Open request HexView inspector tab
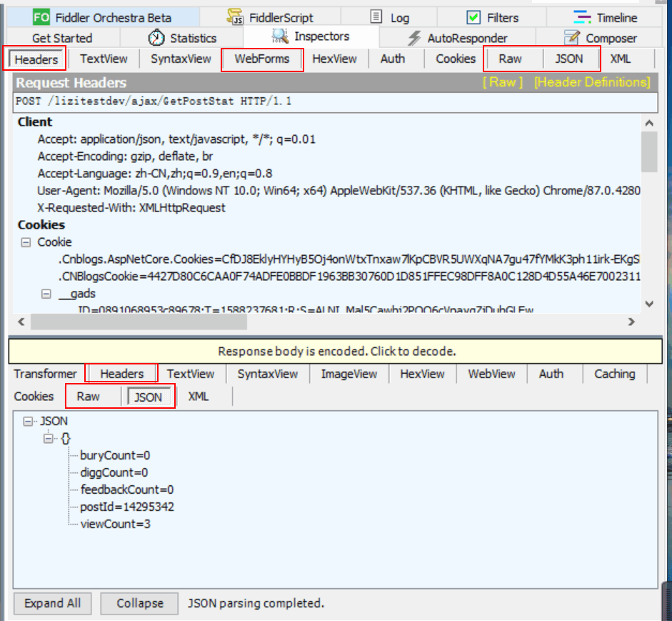 (334, 59)
